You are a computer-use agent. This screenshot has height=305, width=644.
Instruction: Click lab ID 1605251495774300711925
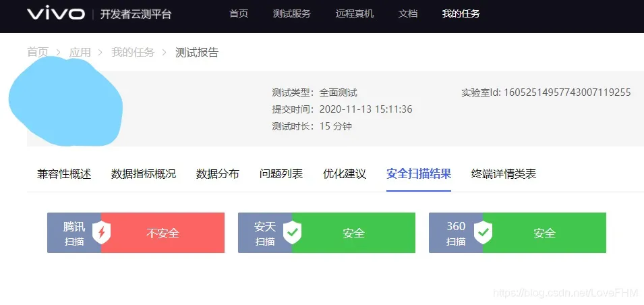(566, 92)
